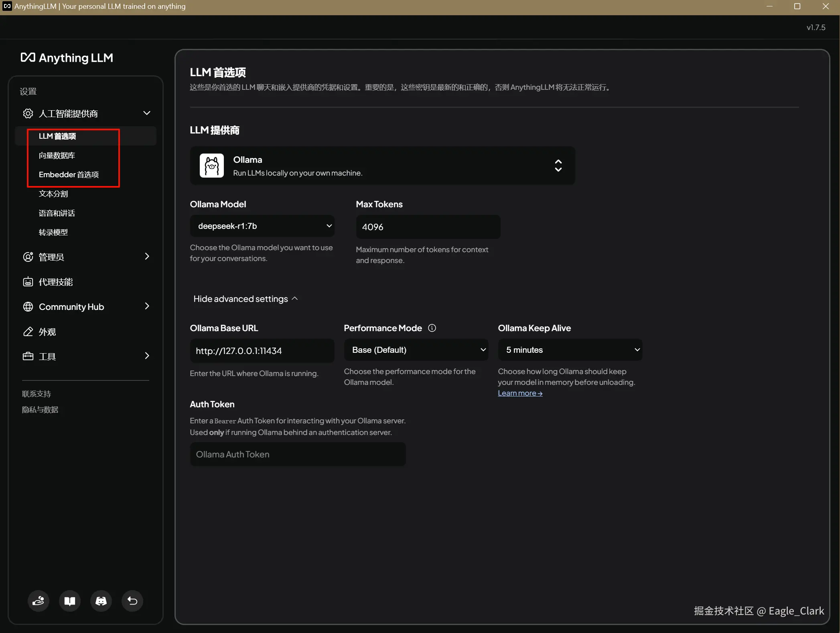This screenshot has width=840, height=633.
Task: Open the 隐私与数据 link
Action: [x=40, y=410]
